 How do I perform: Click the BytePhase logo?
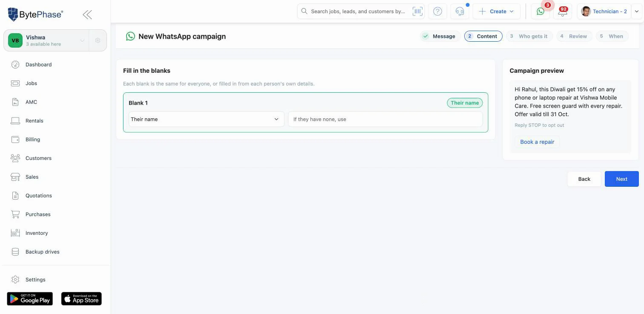coord(36,14)
